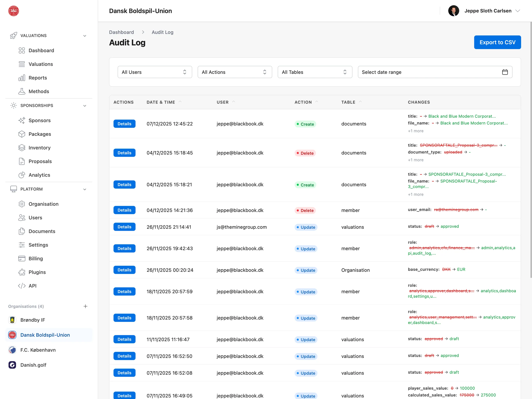The height and width of the screenshot is (399, 532).
Task: Click the DBU logo at top left
Action: tap(14, 11)
